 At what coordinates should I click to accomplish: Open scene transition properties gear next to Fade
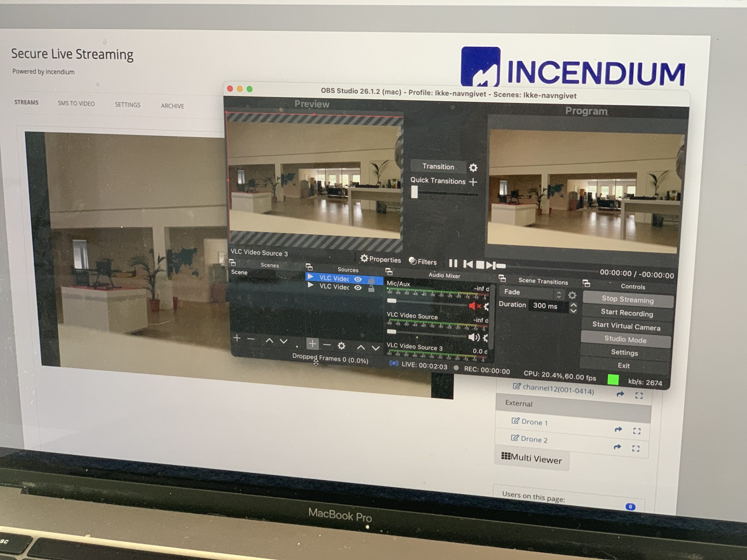point(572,295)
